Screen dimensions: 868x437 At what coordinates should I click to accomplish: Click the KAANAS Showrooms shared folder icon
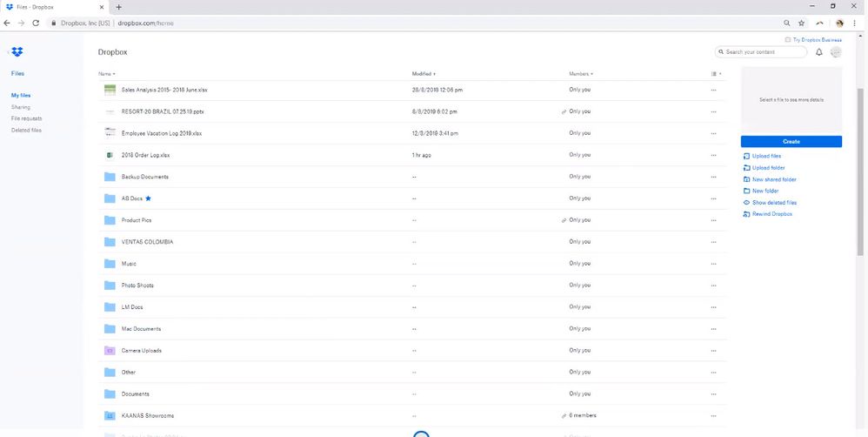tap(110, 416)
